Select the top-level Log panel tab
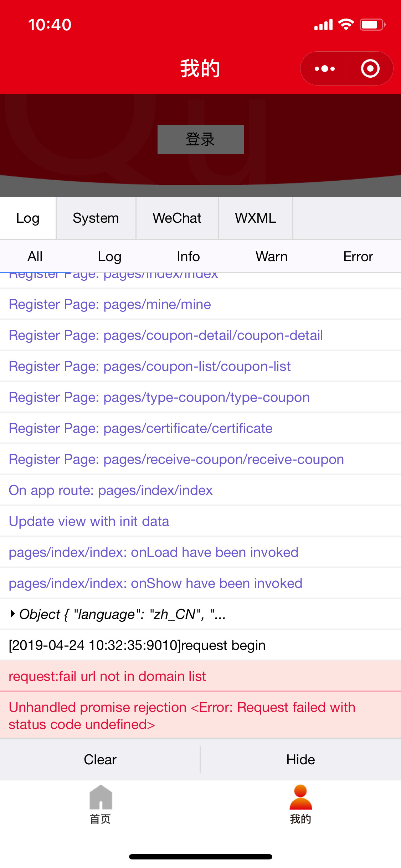The width and height of the screenshot is (401, 868). (x=28, y=218)
